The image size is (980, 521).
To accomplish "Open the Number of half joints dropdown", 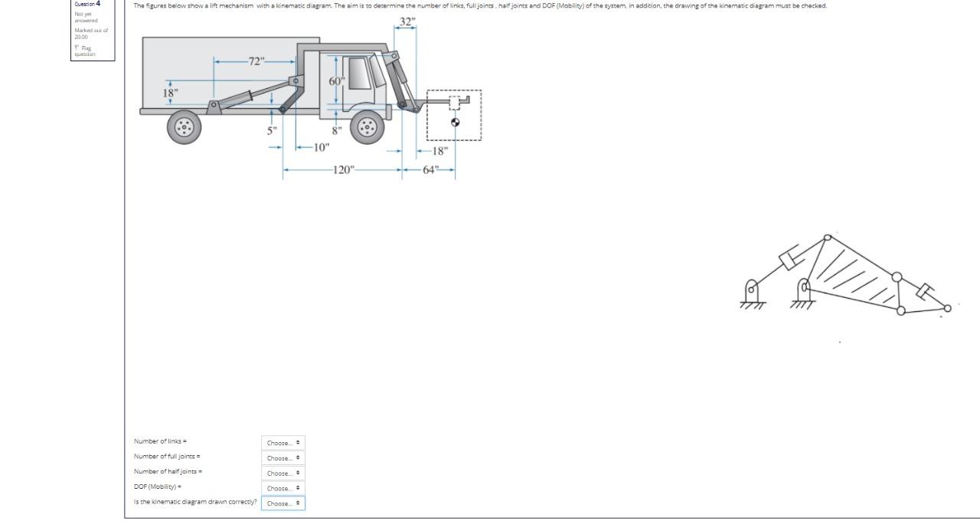I will click(283, 473).
